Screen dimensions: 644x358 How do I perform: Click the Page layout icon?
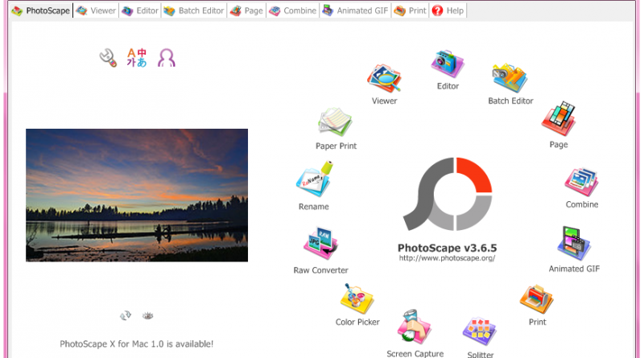[x=559, y=121]
